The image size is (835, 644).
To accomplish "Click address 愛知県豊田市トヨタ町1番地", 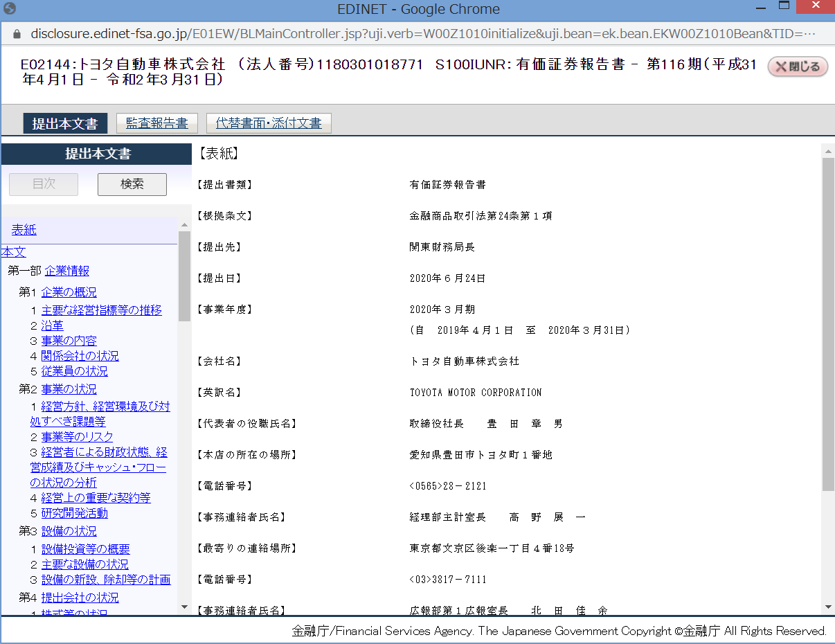I will (x=481, y=455).
